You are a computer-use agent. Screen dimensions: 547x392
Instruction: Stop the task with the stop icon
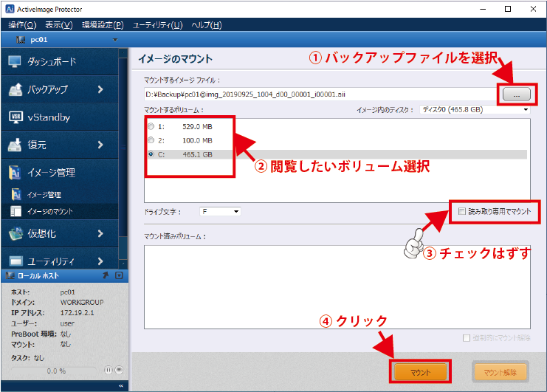(x=118, y=370)
